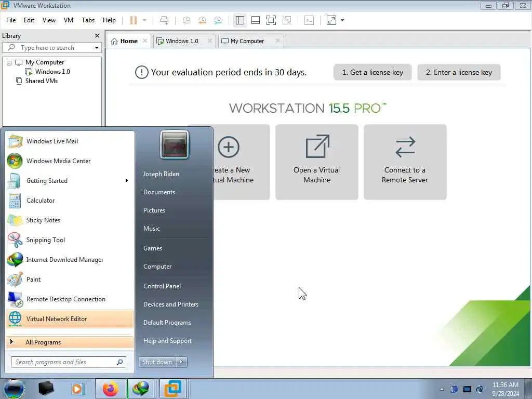Click the user account picture
This screenshot has height=399, width=532.
click(175, 145)
